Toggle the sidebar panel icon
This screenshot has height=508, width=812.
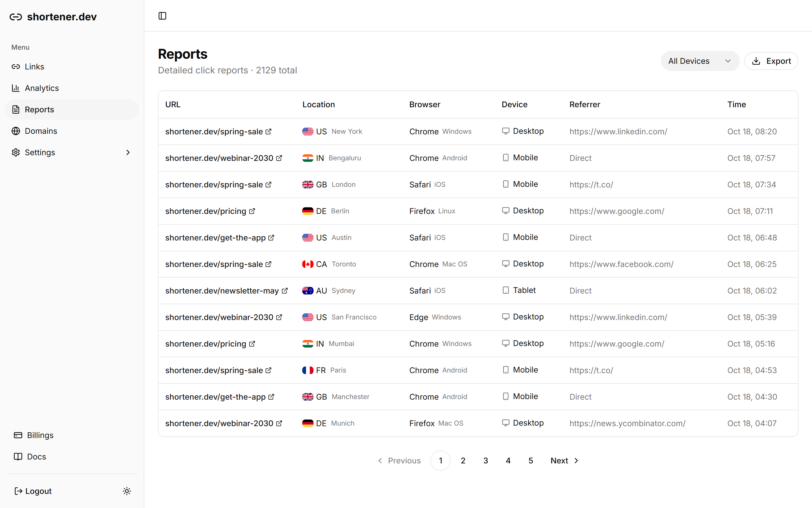pos(162,16)
